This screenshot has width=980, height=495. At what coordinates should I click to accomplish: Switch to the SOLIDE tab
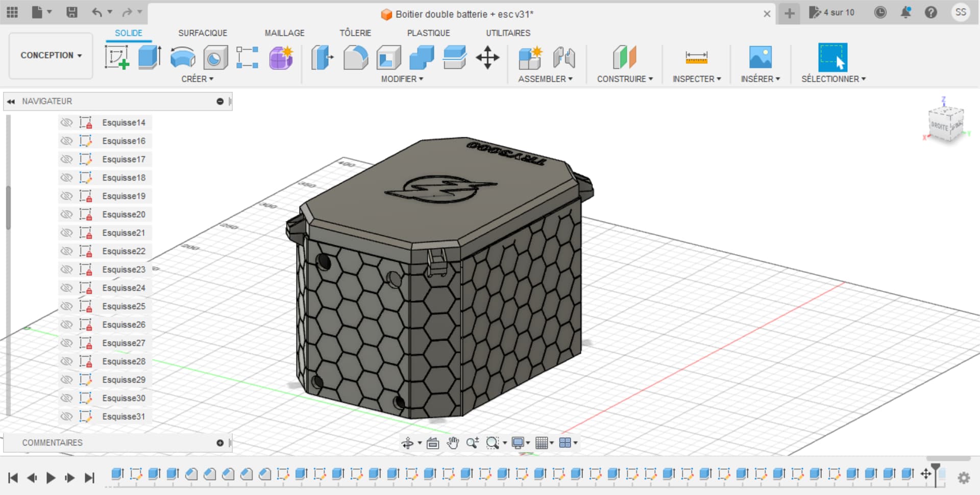coord(129,33)
